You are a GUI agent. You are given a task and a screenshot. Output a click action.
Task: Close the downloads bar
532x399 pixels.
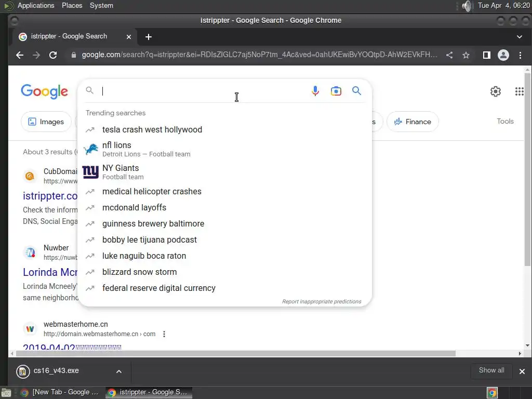click(x=522, y=371)
